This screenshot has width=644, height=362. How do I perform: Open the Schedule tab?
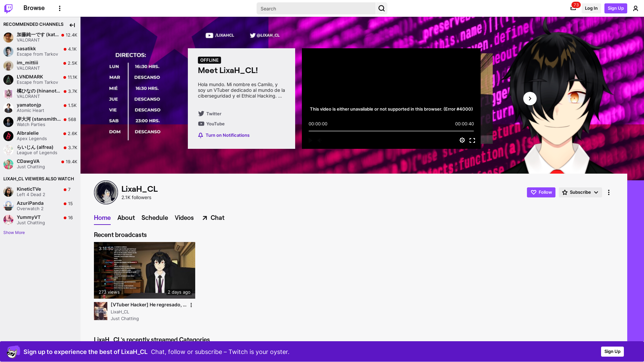coord(155,218)
